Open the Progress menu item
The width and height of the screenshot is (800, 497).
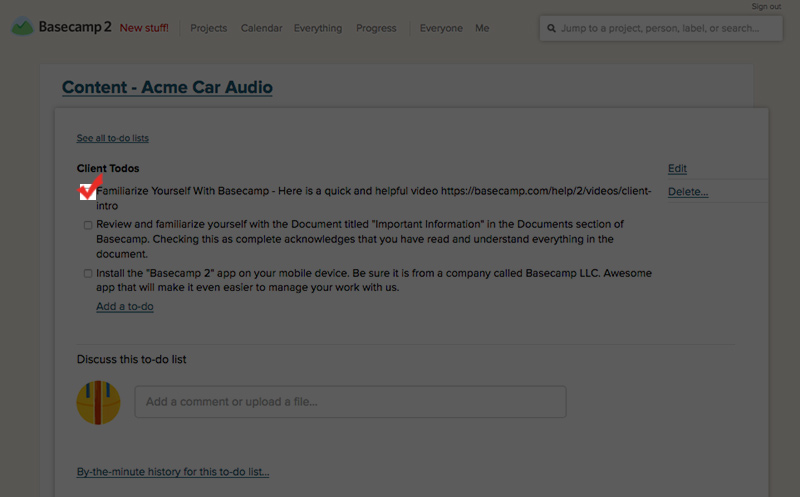coord(376,28)
